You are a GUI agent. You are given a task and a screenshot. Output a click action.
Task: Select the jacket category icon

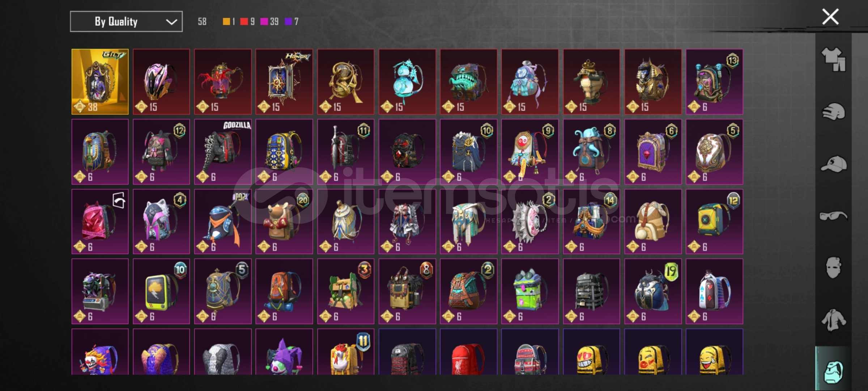(833, 320)
